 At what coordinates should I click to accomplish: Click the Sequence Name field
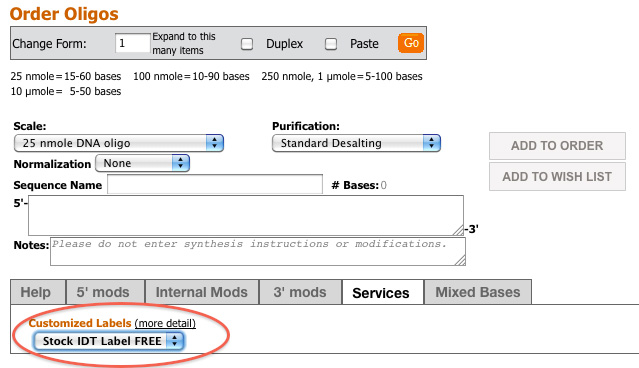pos(215,184)
